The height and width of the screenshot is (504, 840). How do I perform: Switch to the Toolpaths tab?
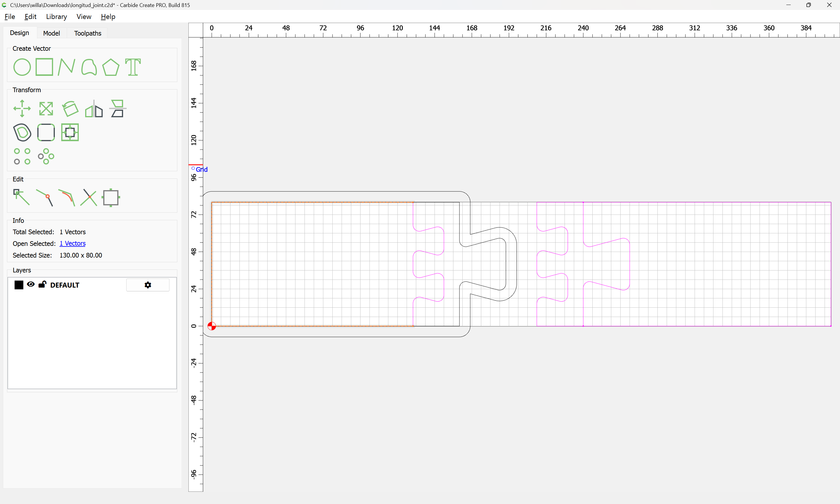coord(87,33)
